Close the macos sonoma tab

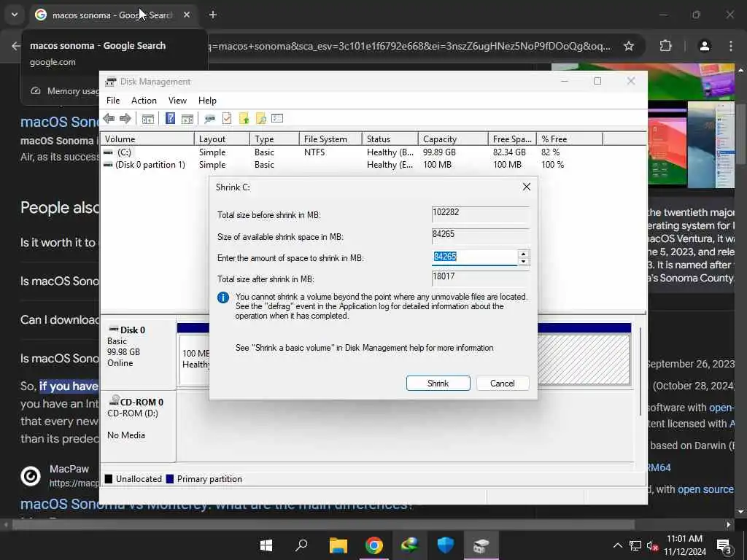(187, 15)
